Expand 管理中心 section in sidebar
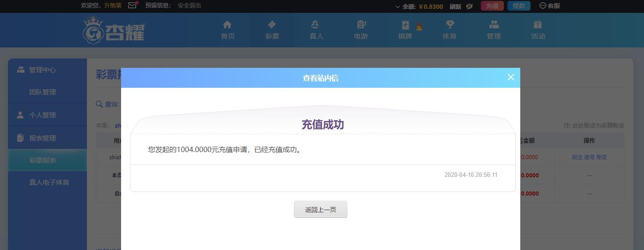 (x=43, y=70)
